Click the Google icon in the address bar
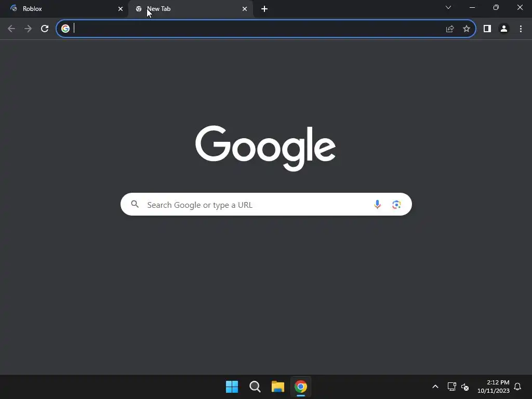Screen dimensions: 532x399 [x=65, y=29]
